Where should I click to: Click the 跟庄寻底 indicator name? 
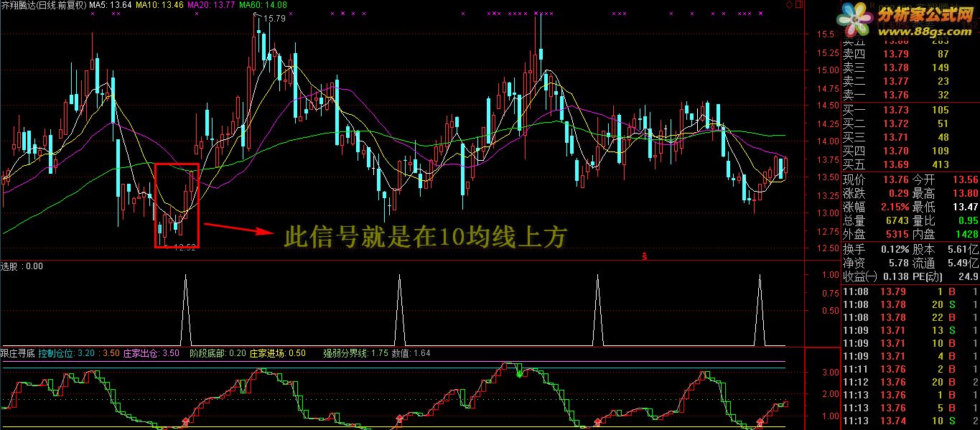(17, 353)
